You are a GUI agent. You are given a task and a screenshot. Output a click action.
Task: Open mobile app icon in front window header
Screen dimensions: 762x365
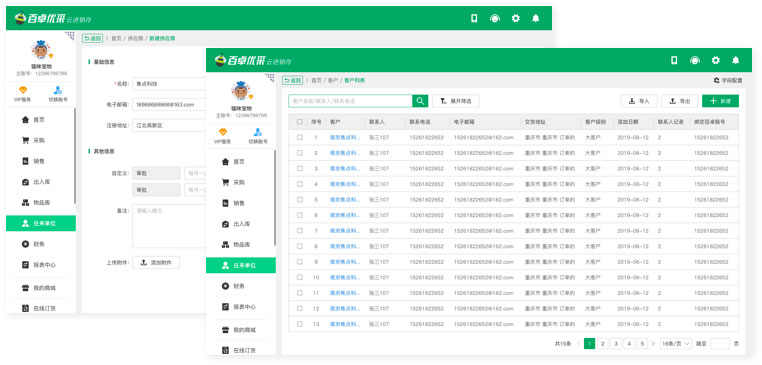[674, 60]
